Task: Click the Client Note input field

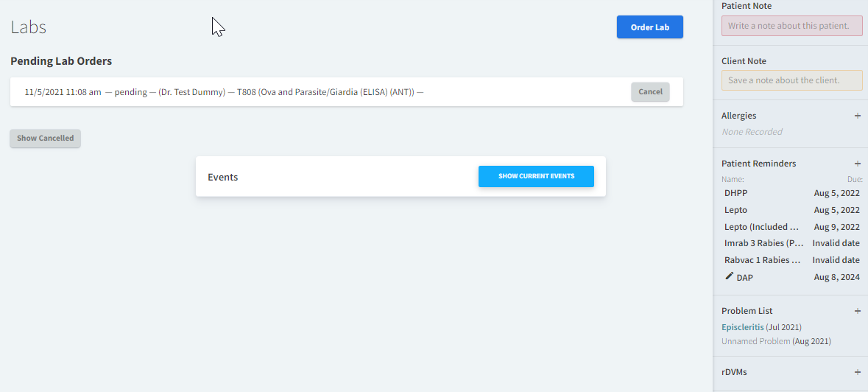Action: pos(791,80)
